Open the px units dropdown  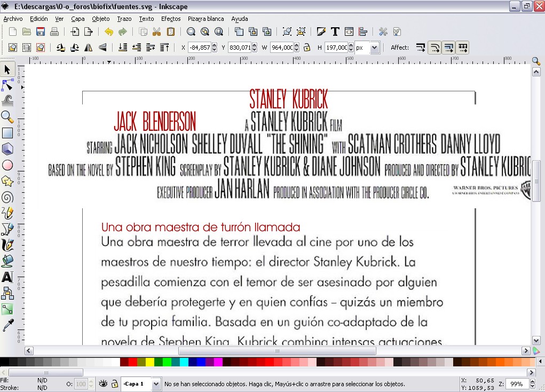coord(374,48)
